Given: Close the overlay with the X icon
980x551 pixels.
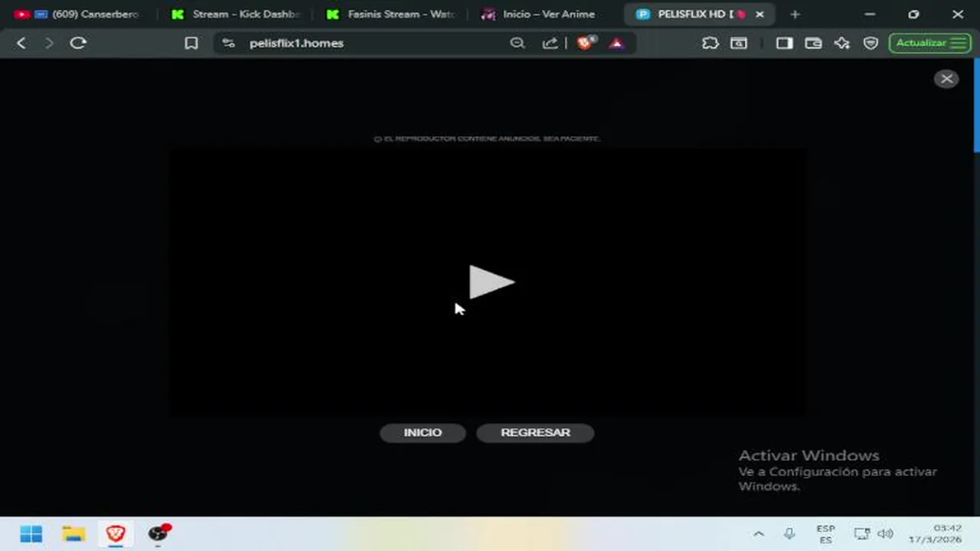Looking at the screenshot, I should 946,79.
